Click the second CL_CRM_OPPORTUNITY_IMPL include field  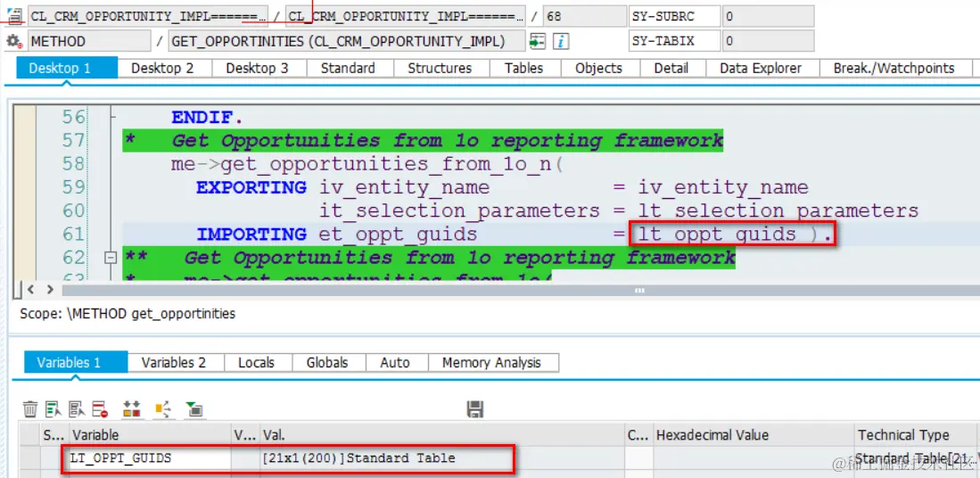[405, 16]
